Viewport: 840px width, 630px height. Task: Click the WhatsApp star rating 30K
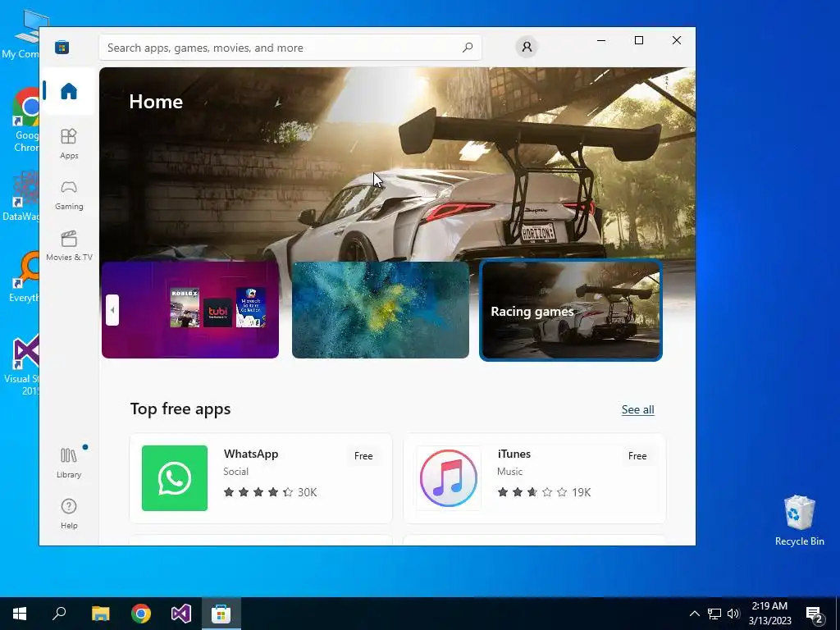pyautogui.click(x=270, y=492)
